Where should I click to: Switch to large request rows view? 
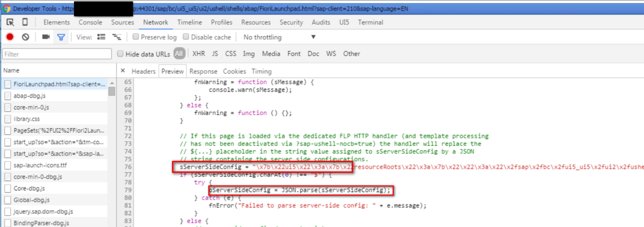(x=102, y=37)
